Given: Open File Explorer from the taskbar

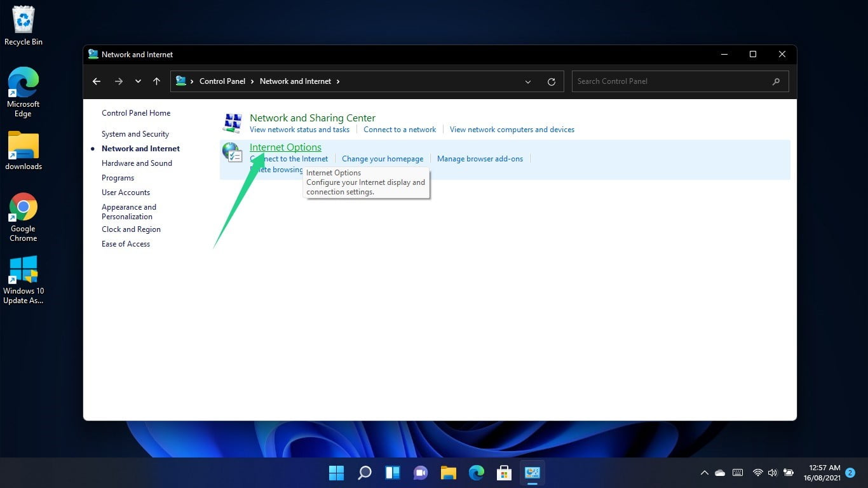Looking at the screenshot, I should pos(448,473).
